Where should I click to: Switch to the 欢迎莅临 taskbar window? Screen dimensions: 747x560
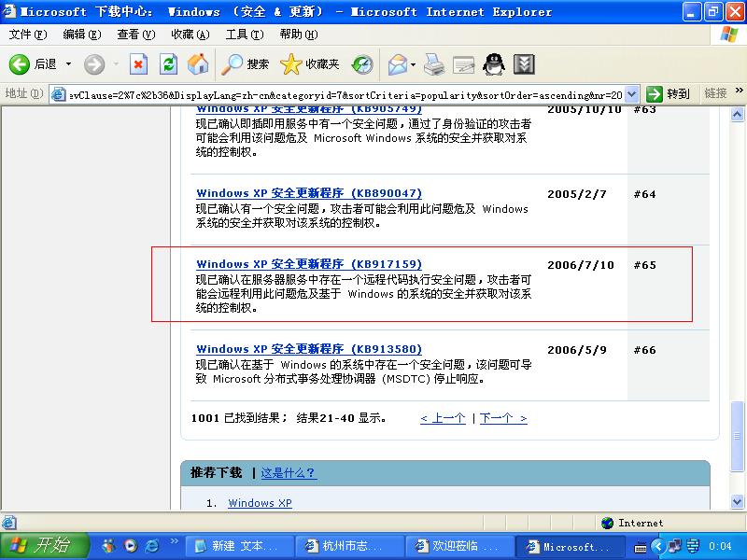[x=459, y=546]
